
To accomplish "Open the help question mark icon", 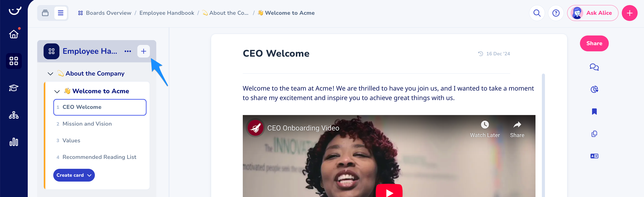I will coord(556,13).
